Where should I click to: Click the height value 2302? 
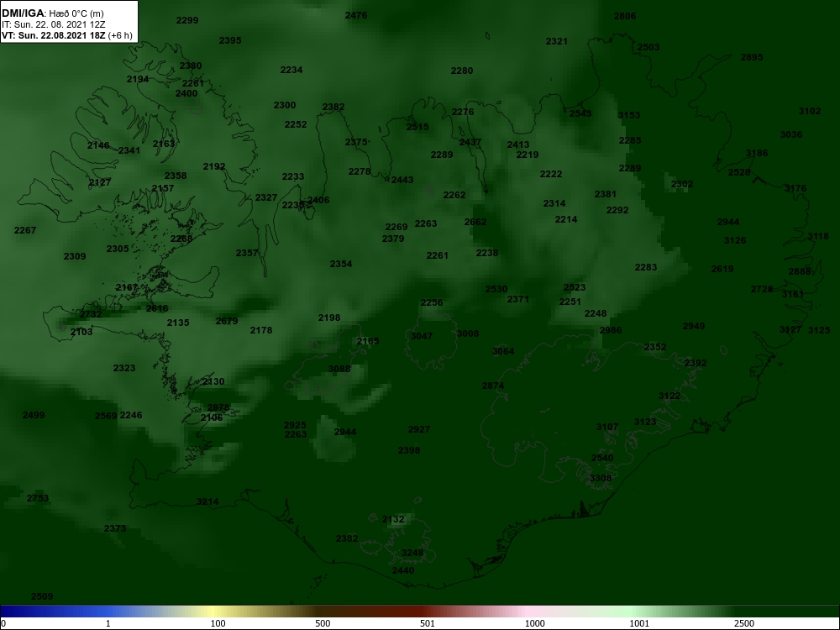682,184
